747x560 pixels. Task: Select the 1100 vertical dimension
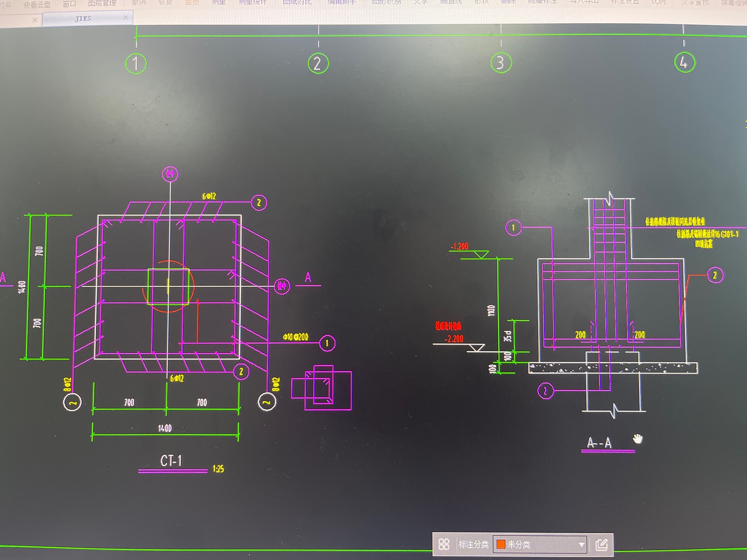pyautogui.click(x=491, y=310)
